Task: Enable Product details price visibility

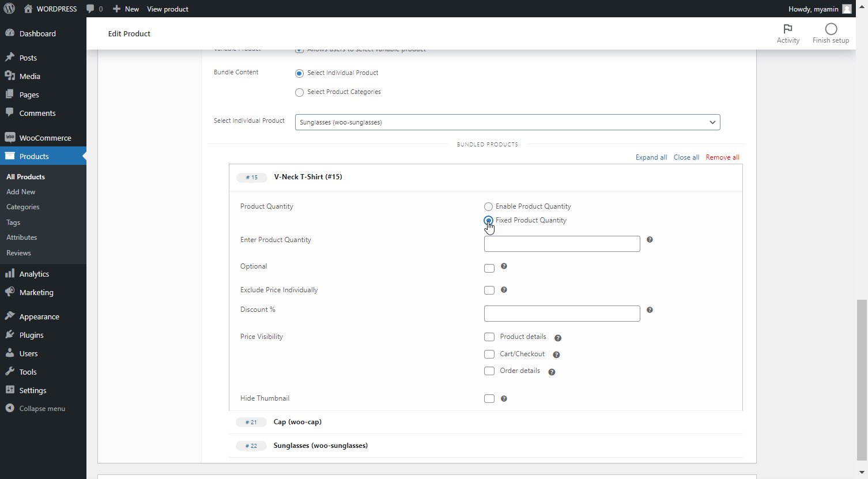Action: 489,337
